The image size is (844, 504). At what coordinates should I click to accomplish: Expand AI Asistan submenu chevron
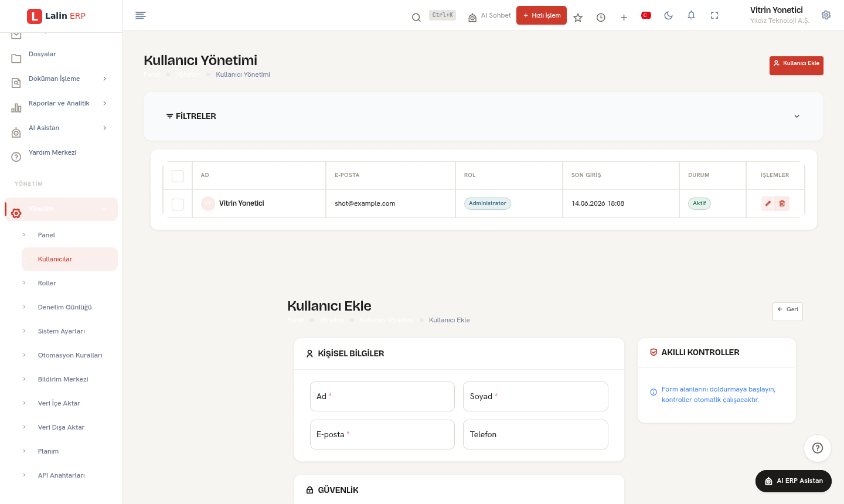(105, 128)
